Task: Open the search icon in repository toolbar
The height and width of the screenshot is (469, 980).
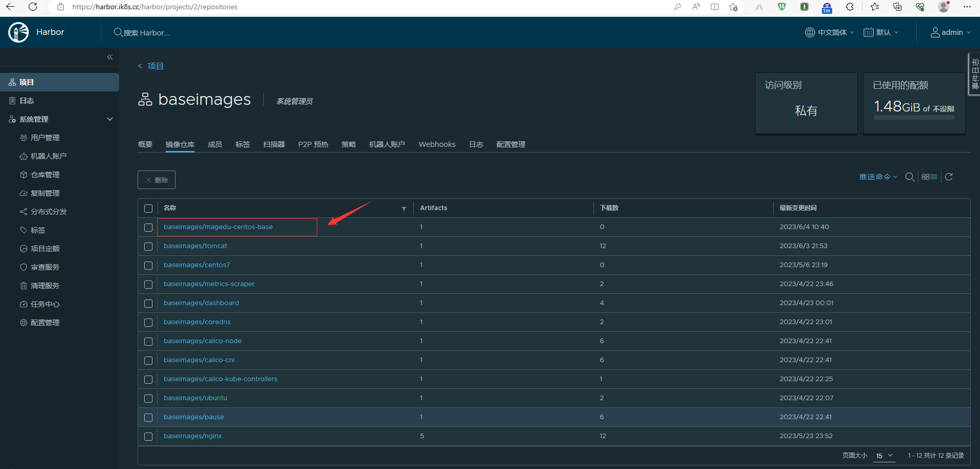Action: 910,177
